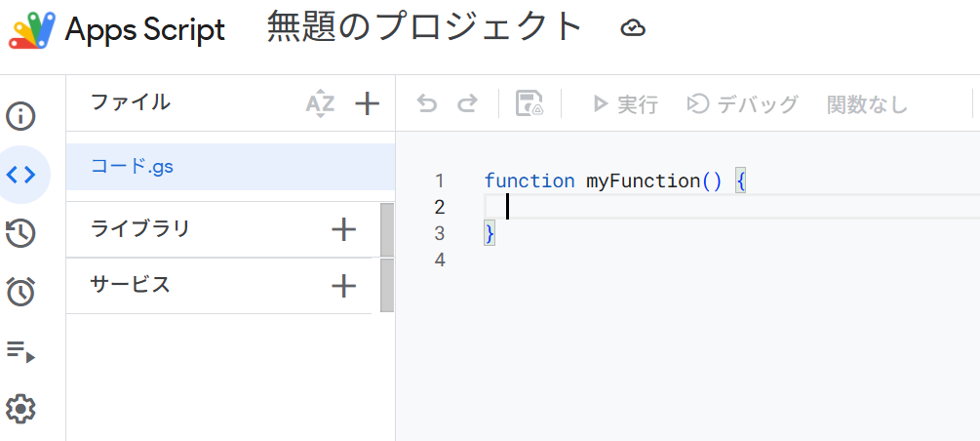Click line 4 in the code editor
This screenshot has width=980, height=441.
(x=585, y=261)
